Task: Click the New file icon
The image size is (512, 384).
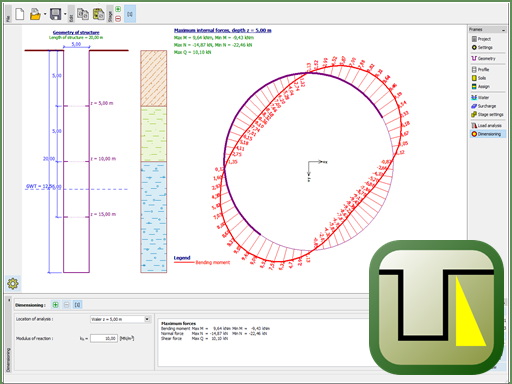Action: [20, 14]
